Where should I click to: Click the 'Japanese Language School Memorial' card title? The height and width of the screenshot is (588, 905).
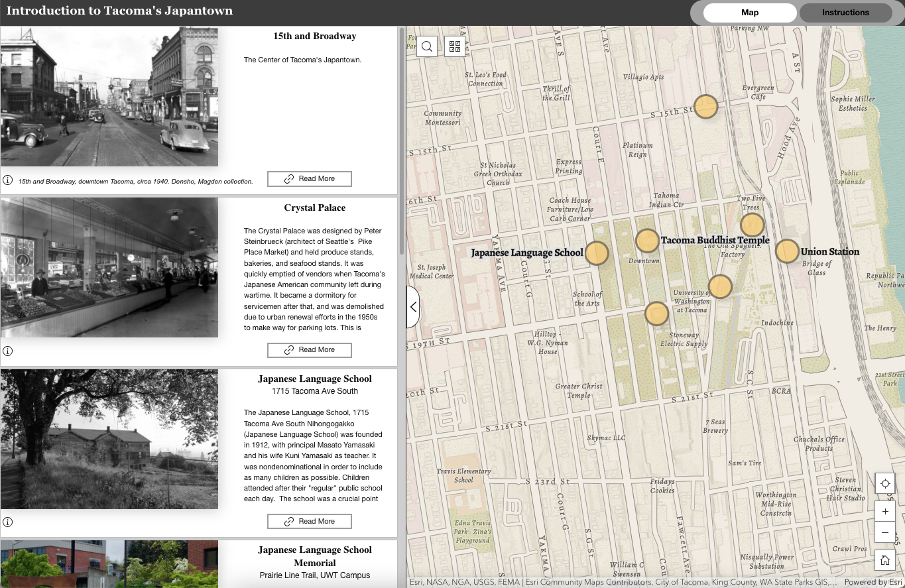315,556
